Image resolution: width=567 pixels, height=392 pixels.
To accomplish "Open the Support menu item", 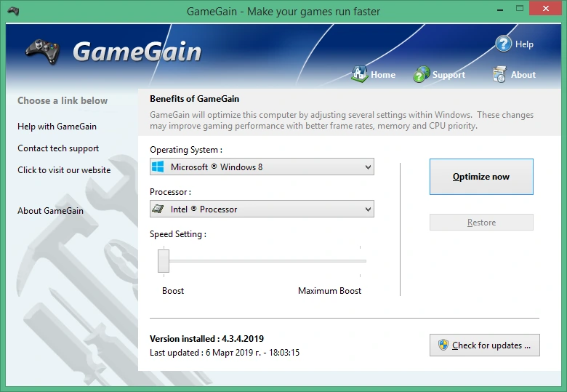I will (449, 75).
